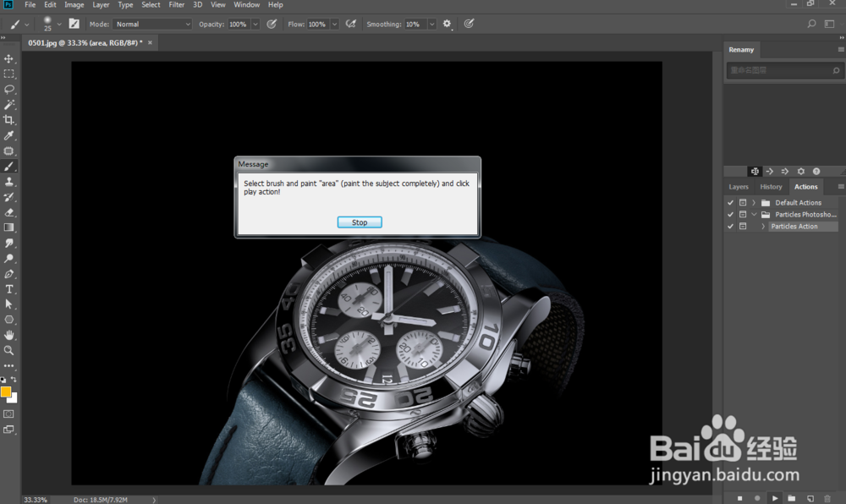Toggle Default Actions set checkmark
This screenshot has height=504, width=846.
click(x=731, y=203)
